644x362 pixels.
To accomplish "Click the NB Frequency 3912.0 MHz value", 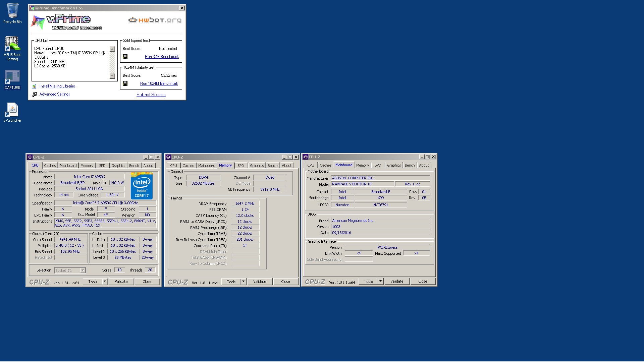I will pyautogui.click(x=270, y=189).
